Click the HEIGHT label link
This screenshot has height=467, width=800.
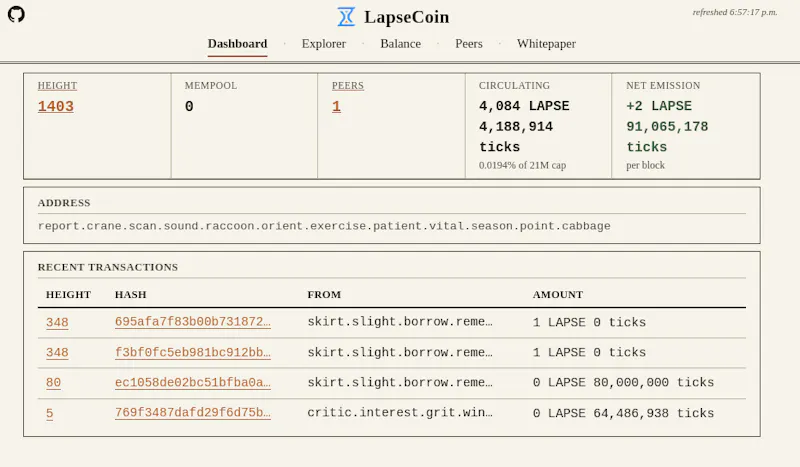click(57, 86)
